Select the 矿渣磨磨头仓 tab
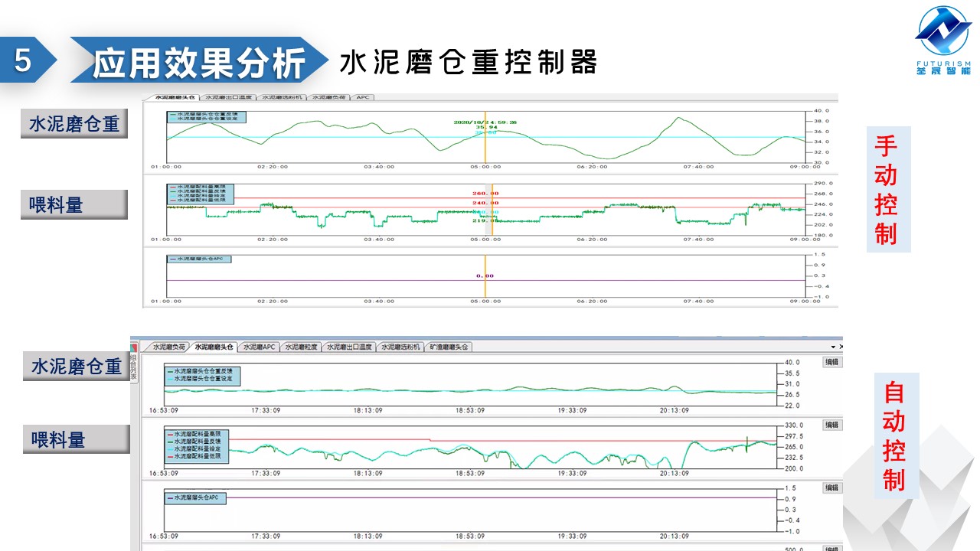The image size is (980, 551). click(449, 347)
